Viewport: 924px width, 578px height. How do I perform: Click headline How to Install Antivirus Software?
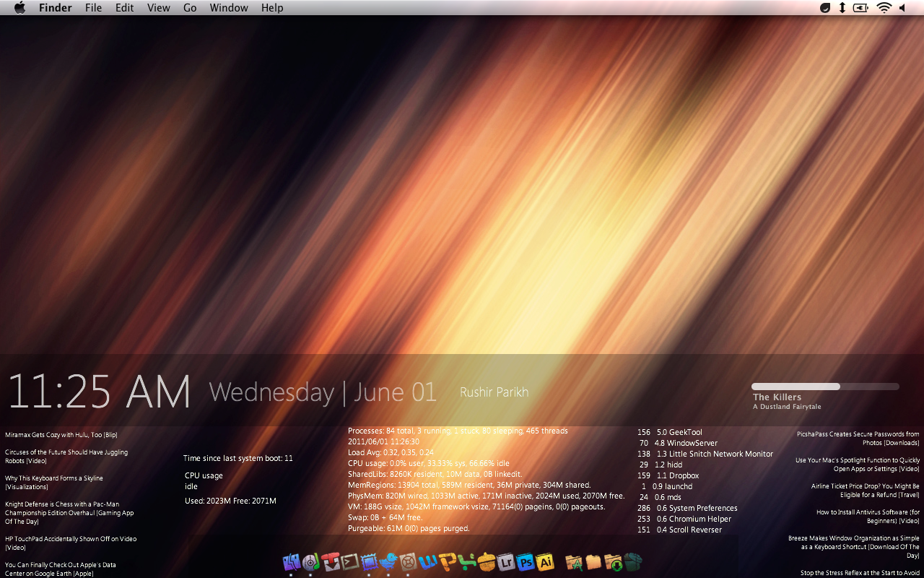pos(868,517)
